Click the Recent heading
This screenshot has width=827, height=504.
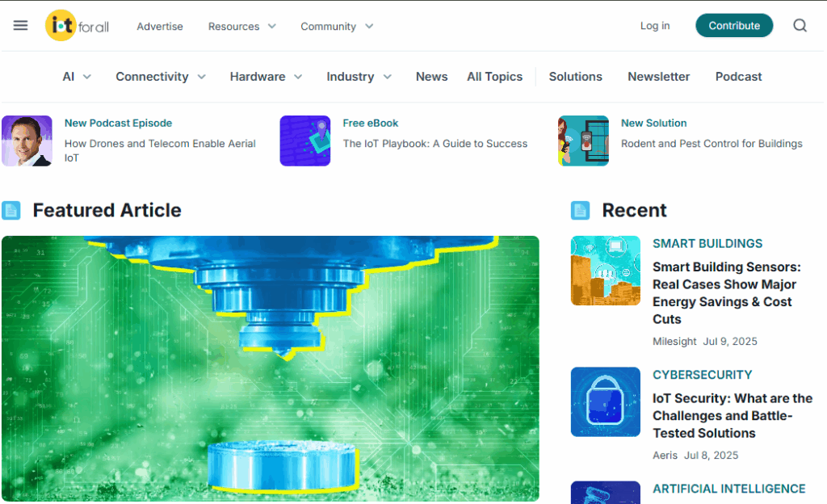(635, 210)
